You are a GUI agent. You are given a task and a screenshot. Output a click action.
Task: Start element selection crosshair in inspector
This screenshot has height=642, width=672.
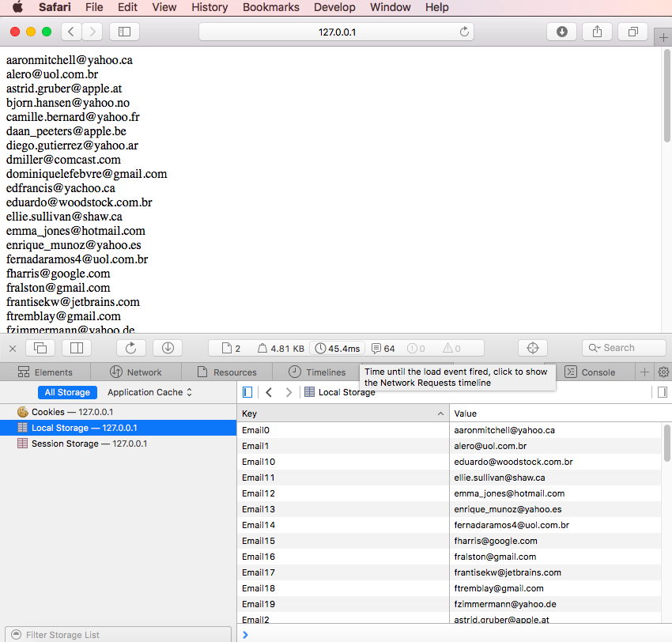coord(533,348)
